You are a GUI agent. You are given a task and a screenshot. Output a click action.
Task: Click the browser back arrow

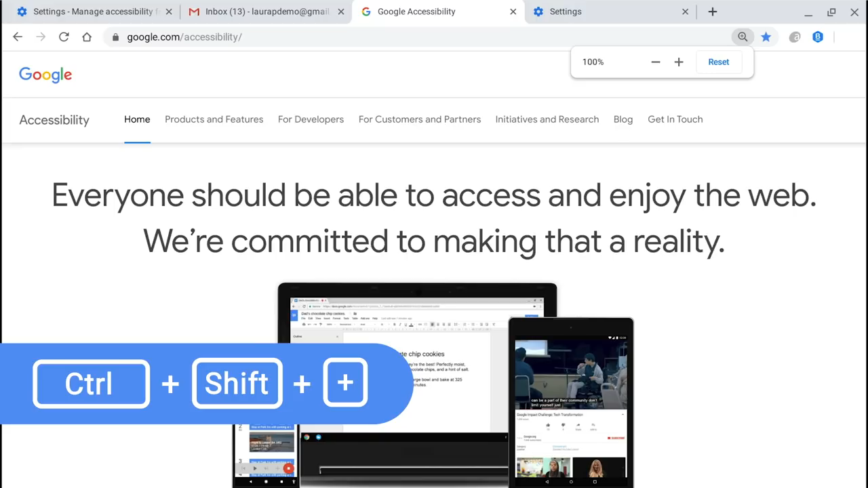[x=18, y=37]
